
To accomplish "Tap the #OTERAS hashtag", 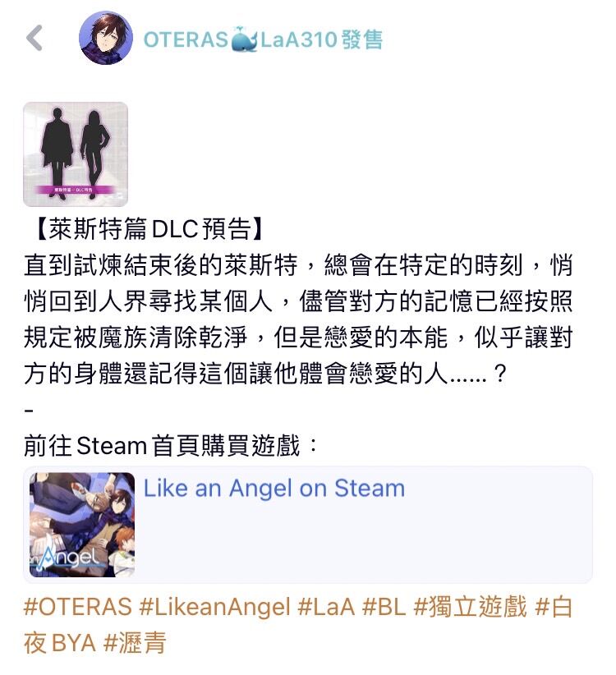I will point(77,607).
